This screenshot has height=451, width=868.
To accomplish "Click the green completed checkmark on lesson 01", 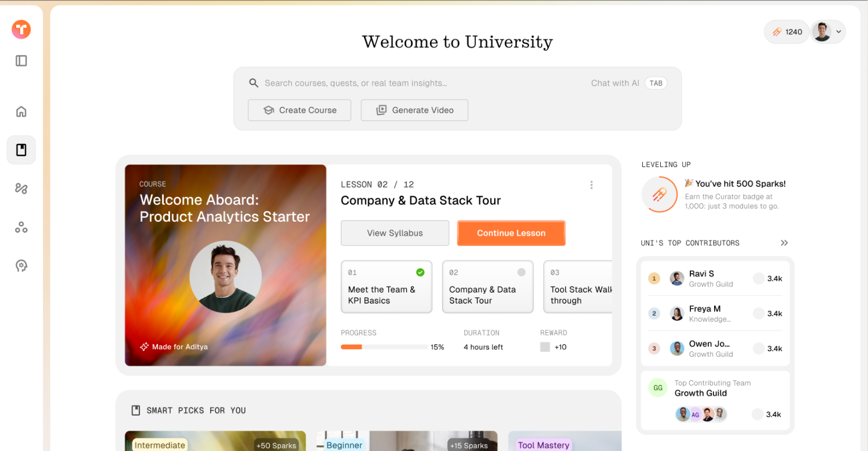I will point(420,272).
